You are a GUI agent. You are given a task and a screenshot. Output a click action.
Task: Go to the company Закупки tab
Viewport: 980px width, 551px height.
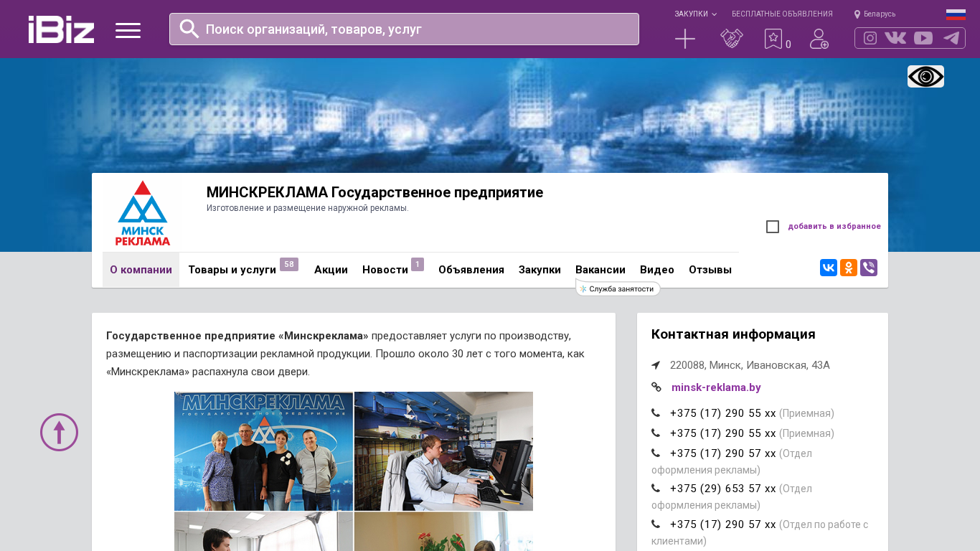(x=540, y=270)
